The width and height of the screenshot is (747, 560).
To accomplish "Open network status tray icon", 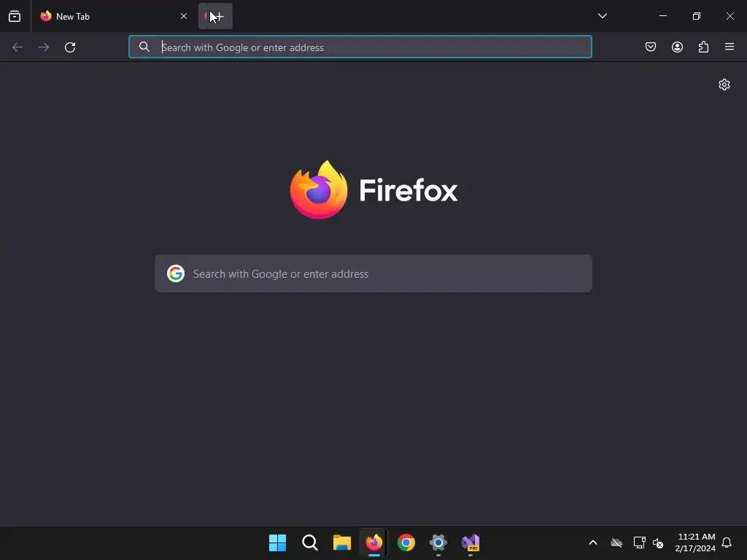I will coord(639,542).
